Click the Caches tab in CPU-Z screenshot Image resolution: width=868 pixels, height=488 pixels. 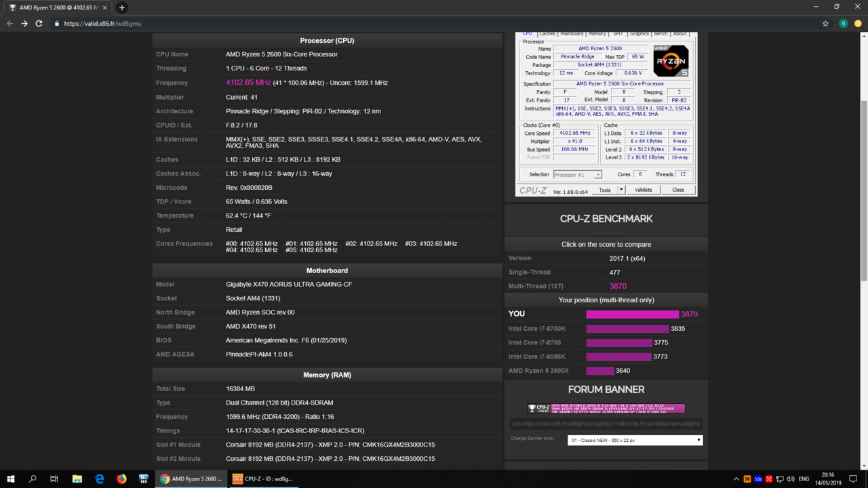pyautogui.click(x=547, y=33)
